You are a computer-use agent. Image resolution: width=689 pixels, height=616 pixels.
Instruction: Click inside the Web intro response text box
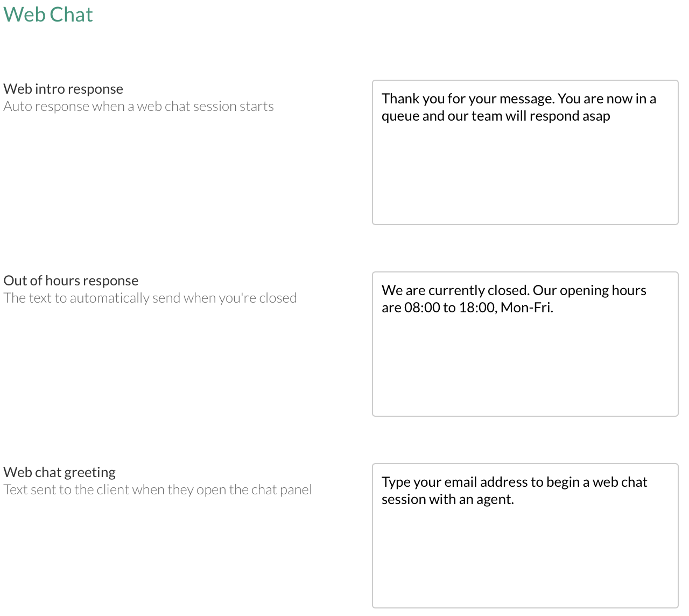click(525, 172)
